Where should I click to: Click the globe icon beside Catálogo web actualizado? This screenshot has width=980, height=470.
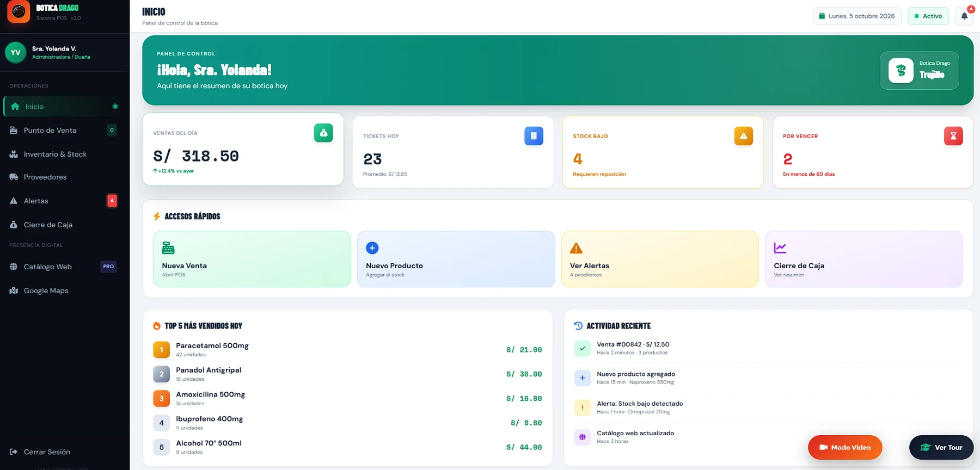coord(583,437)
